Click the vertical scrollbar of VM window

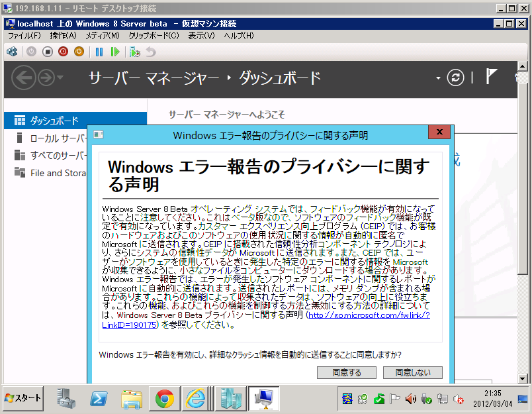[x=523, y=199]
